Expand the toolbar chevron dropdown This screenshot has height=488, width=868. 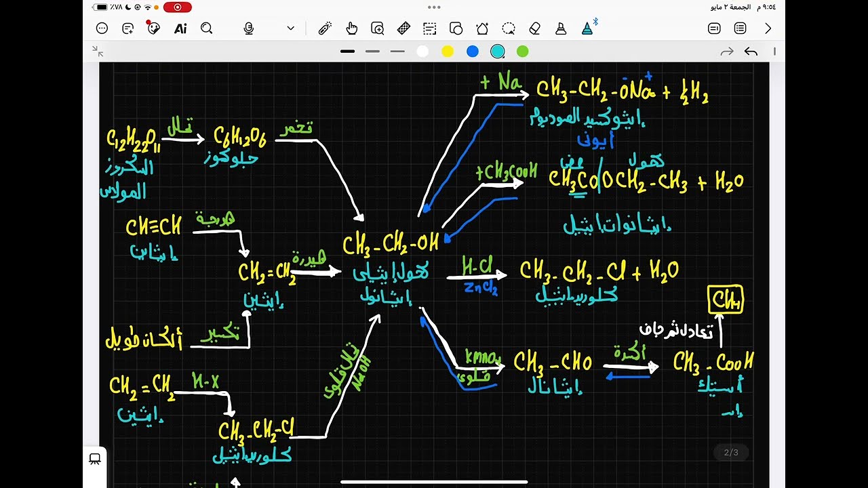click(x=291, y=28)
